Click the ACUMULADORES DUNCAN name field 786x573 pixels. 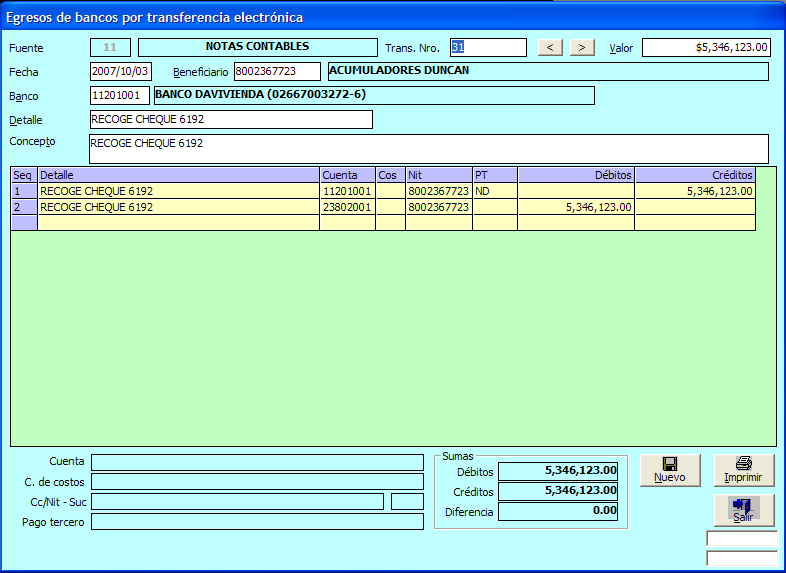548,72
